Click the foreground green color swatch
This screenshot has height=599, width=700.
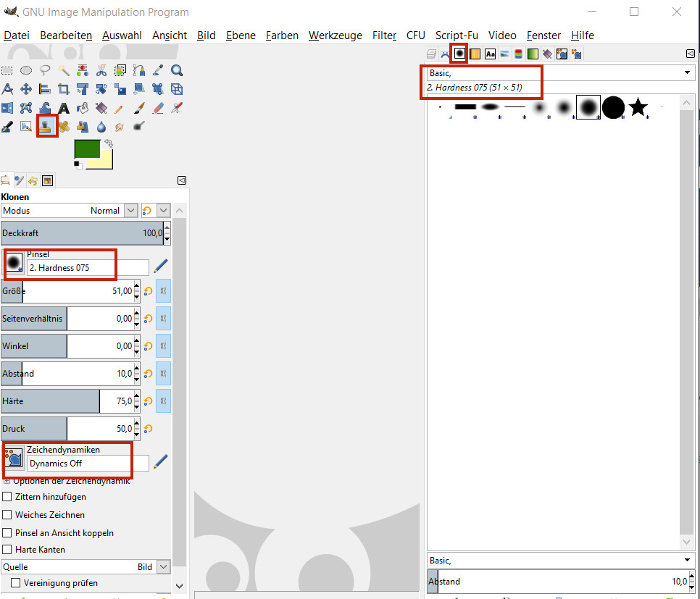[x=87, y=148]
